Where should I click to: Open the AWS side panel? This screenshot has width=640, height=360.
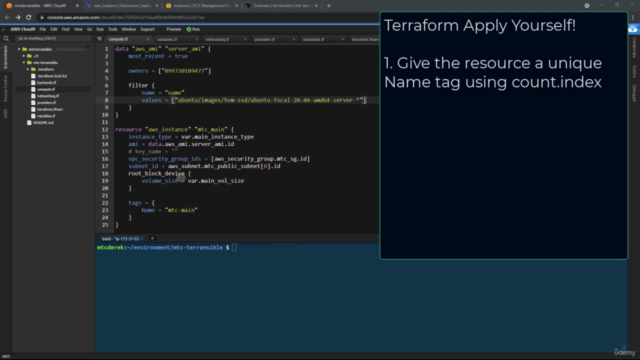point(6,113)
